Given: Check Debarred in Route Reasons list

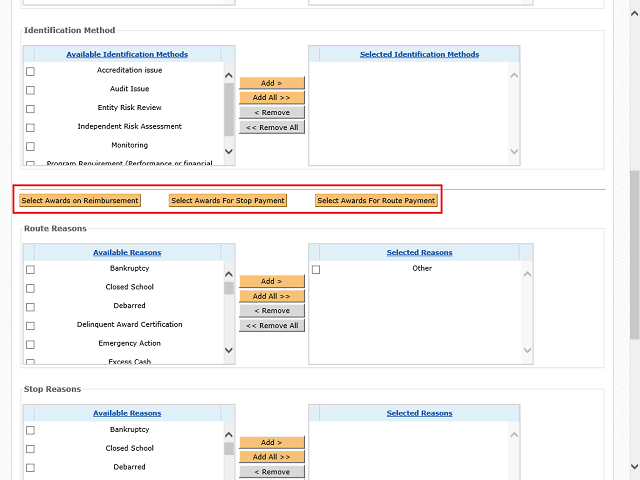Looking at the screenshot, I should [x=30, y=307].
